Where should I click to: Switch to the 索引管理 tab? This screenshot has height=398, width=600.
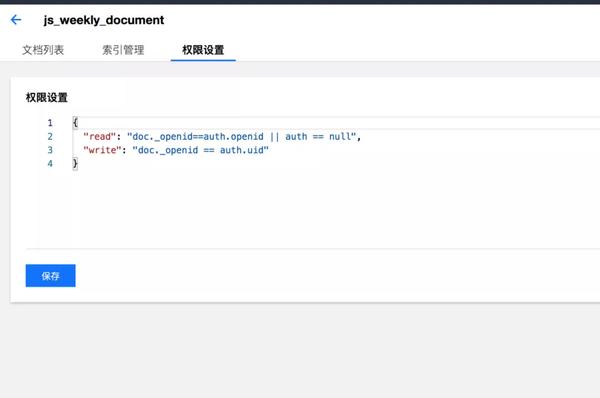(123, 50)
